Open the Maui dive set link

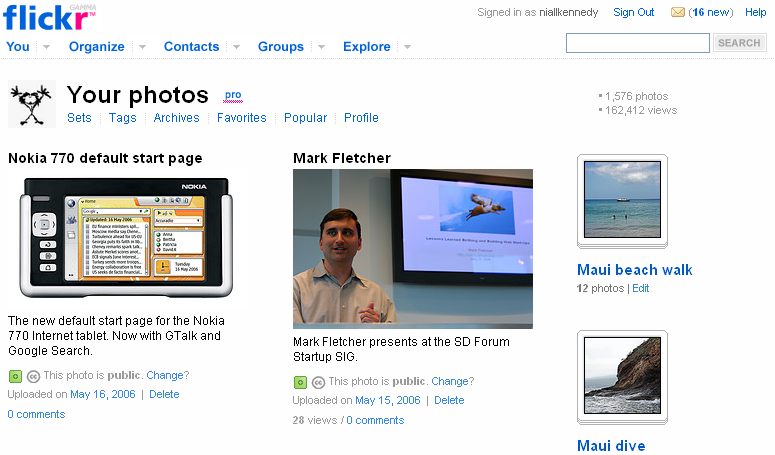pyautogui.click(x=611, y=446)
